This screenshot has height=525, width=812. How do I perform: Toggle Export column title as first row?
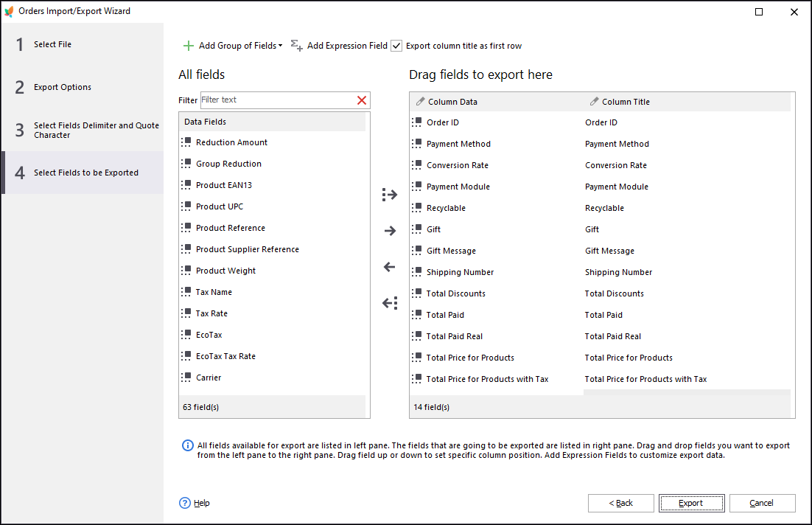click(x=396, y=46)
